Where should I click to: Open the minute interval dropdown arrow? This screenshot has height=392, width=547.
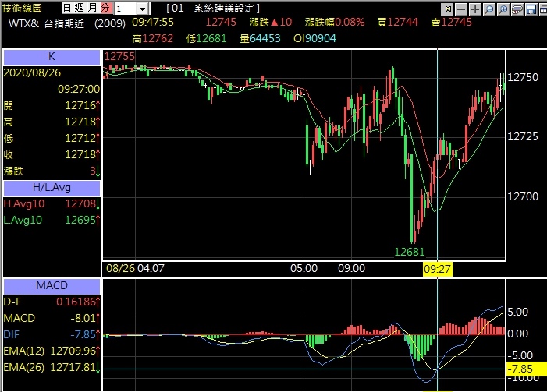(x=142, y=9)
